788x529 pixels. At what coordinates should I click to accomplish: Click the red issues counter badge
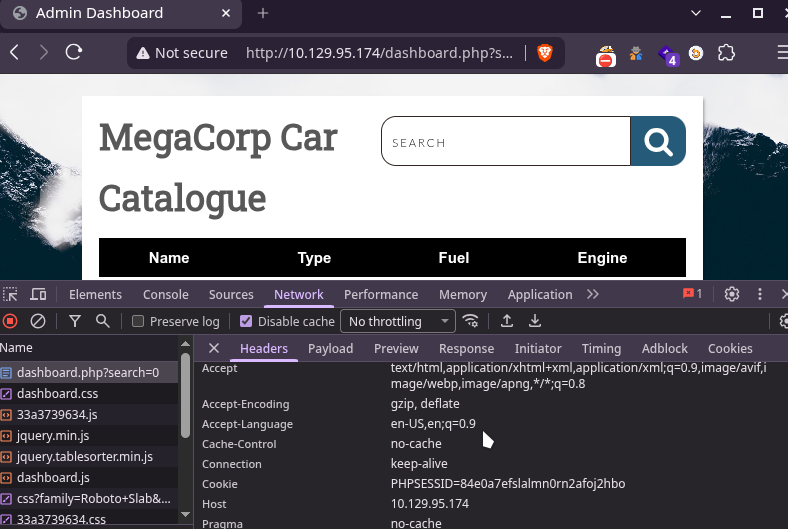pos(693,294)
